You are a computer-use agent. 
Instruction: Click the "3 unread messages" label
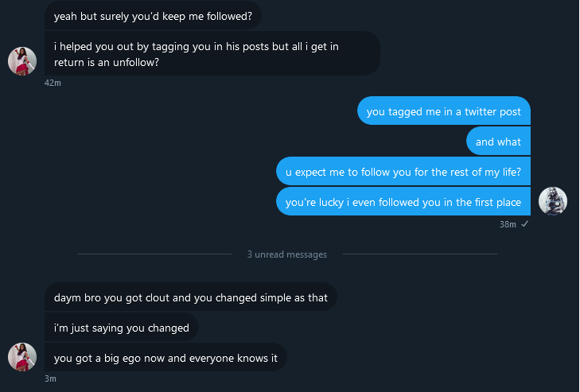point(286,254)
